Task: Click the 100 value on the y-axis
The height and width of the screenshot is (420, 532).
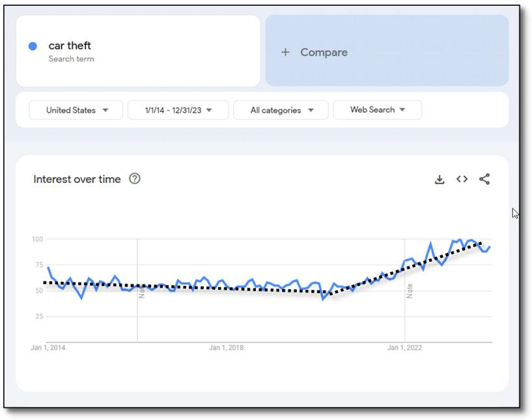Action: [x=37, y=240]
